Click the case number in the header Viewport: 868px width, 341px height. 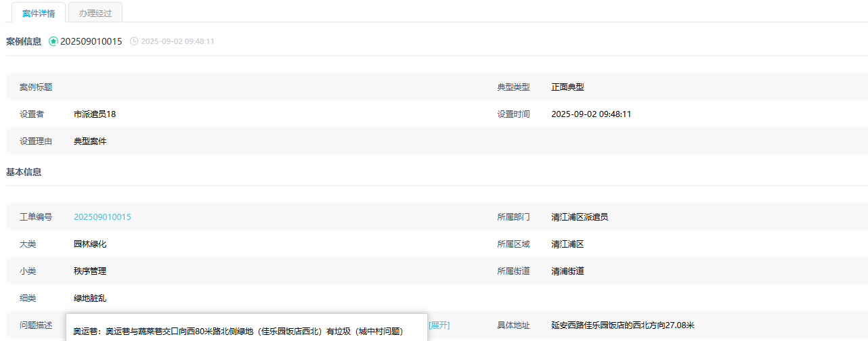click(x=91, y=41)
